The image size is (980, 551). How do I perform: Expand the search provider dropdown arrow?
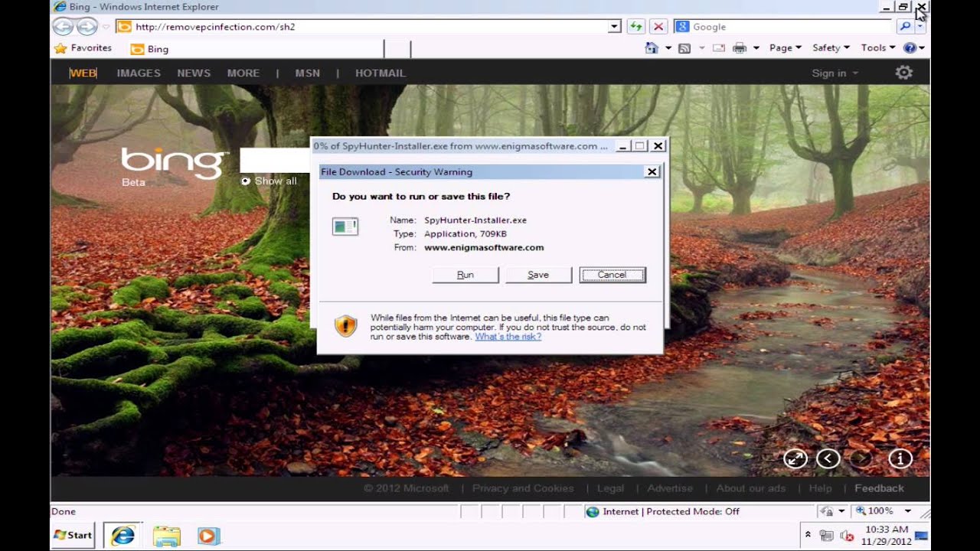click(921, 27)
